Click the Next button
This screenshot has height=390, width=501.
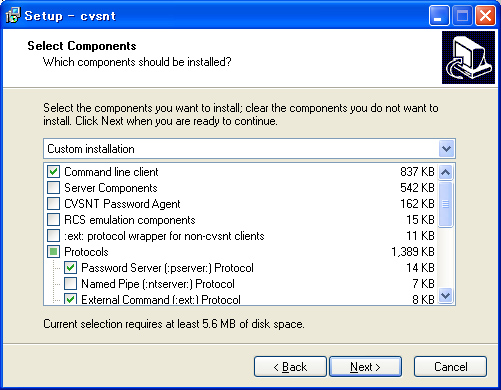[365, 367]
